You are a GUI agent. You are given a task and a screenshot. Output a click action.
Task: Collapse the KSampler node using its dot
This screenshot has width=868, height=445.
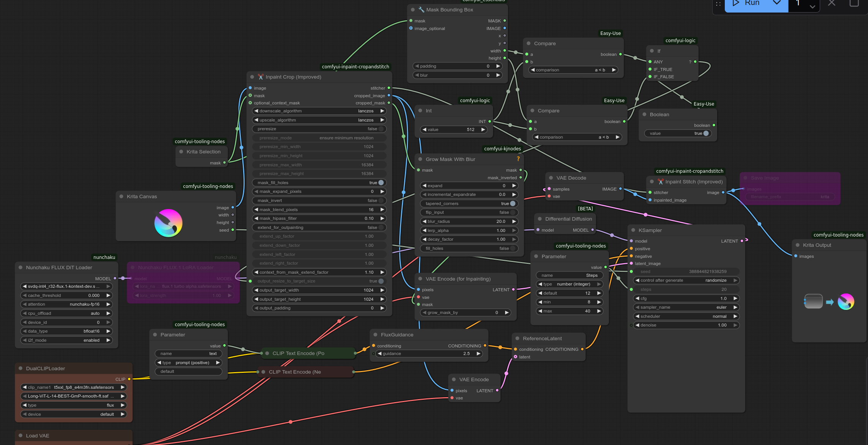pyautogui.click(x=633, y=230)
